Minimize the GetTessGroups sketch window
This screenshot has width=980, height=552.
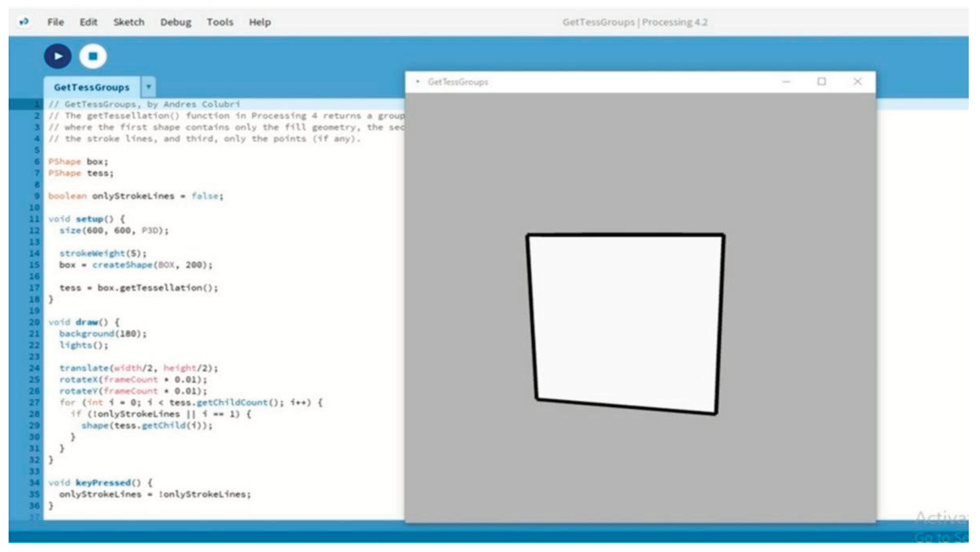click(786, 82)
